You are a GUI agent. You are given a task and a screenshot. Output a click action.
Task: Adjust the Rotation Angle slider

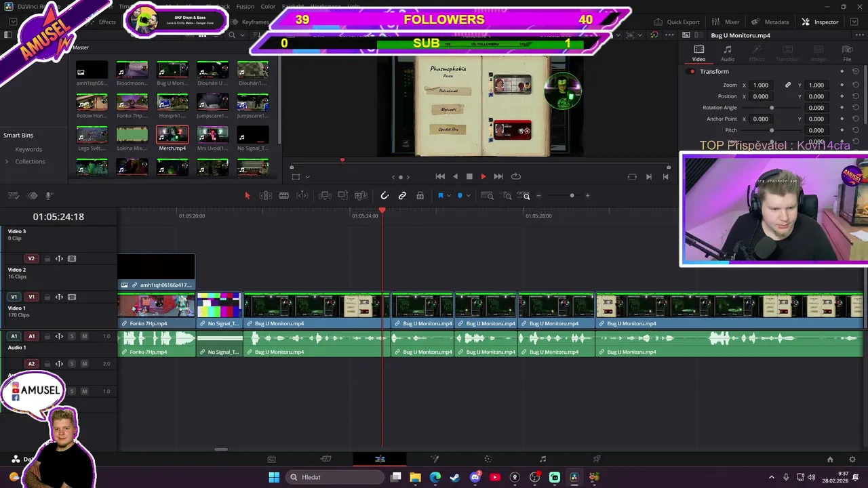click(772, 108)
